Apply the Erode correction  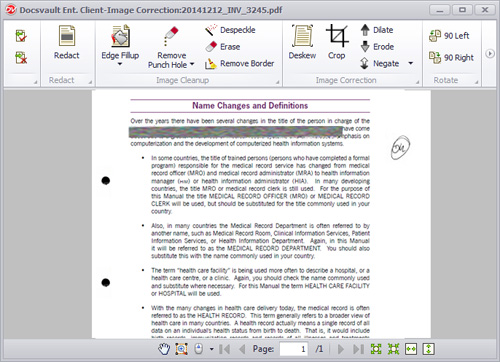(x=377, y=47)
